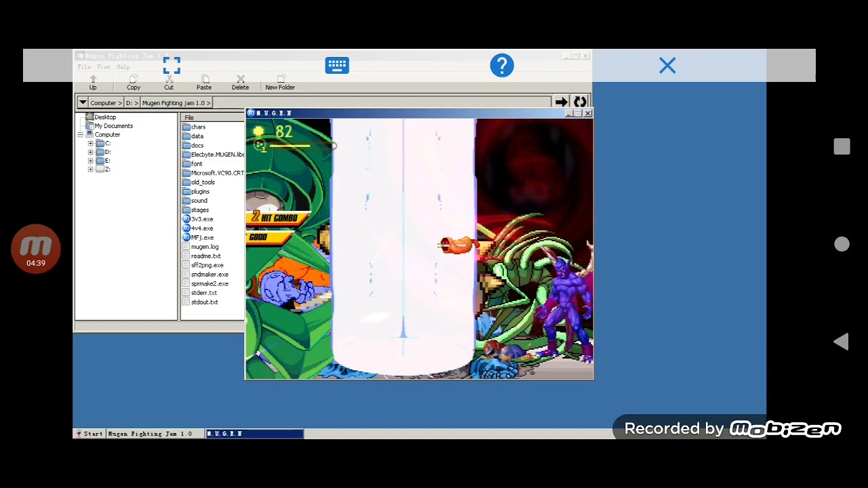
Task: Tap the Mobizen recording timer bubble
Action: click(36, 249)
